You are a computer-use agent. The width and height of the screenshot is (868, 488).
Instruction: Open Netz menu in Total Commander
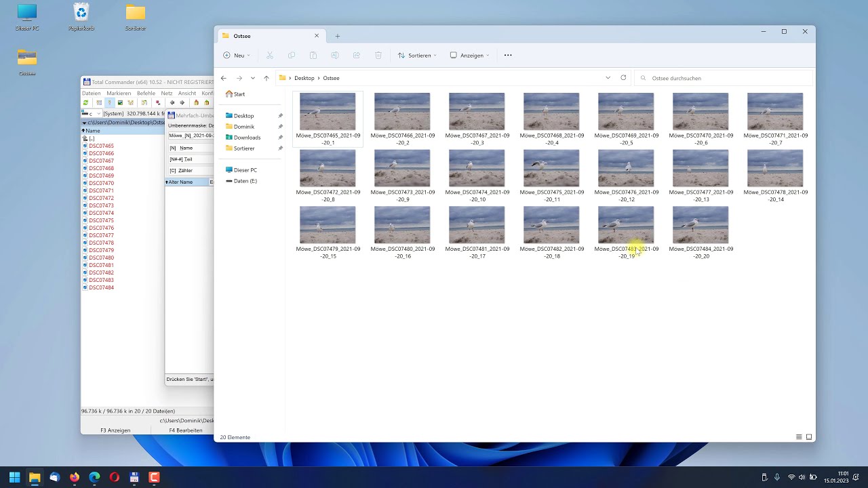[x=167, y=94]
